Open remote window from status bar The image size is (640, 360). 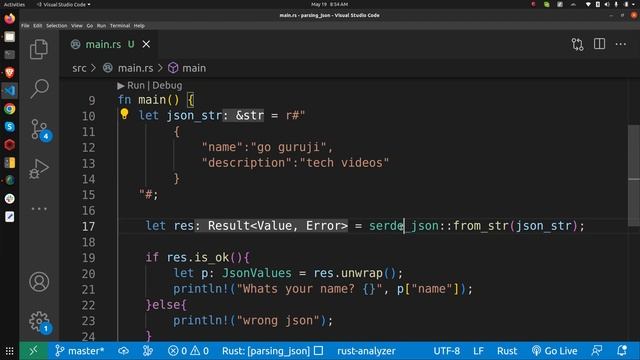(33, 351)
